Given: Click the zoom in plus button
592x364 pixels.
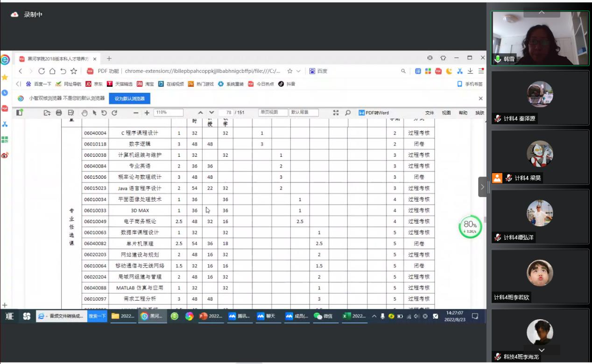Looking at the screenshot, I should click(147, 112).
